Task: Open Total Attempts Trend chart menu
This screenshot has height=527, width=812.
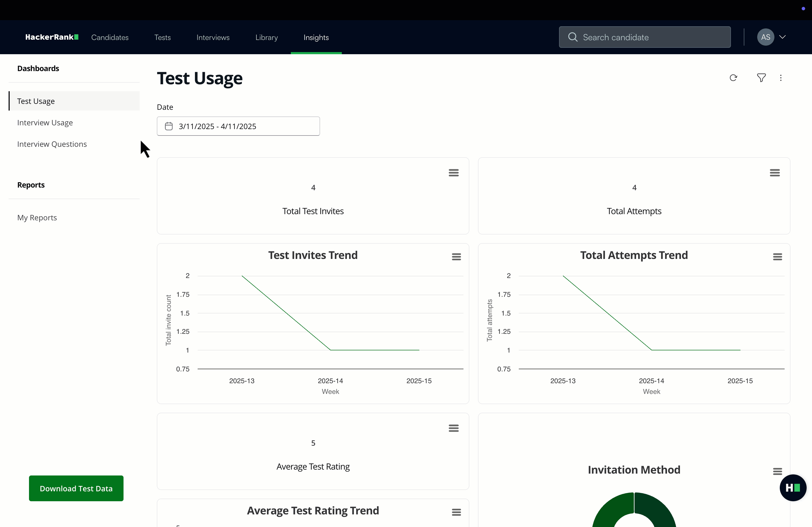Action: pyautogui.click(x=777, y=257)
